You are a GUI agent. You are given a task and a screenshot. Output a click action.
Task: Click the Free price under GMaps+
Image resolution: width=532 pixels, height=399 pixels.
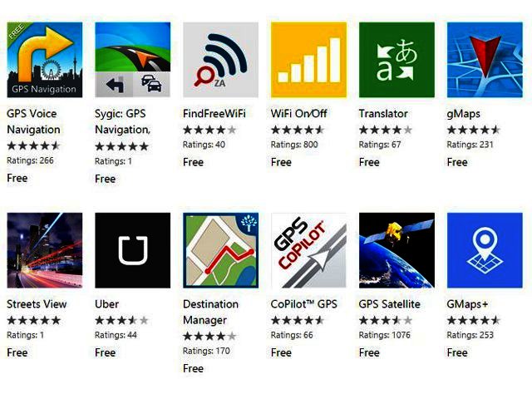[457, 352]
